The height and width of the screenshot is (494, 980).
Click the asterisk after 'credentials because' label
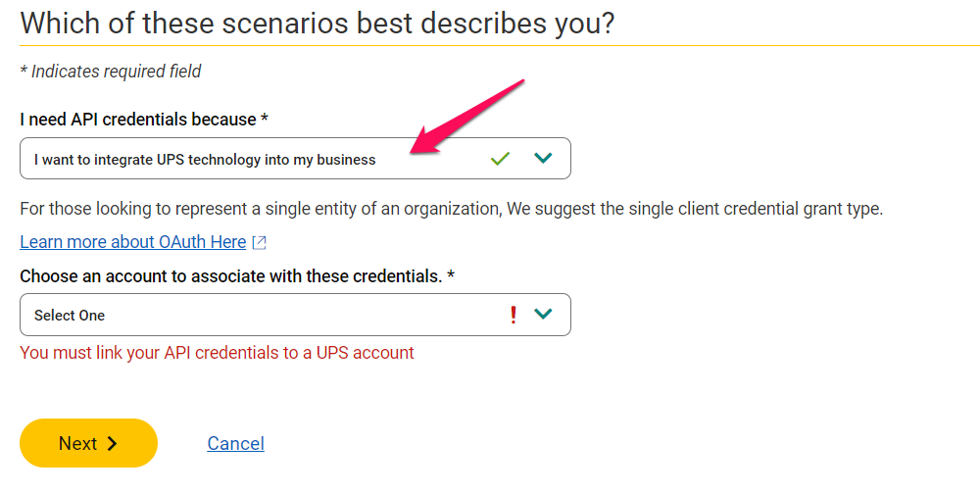265,118
